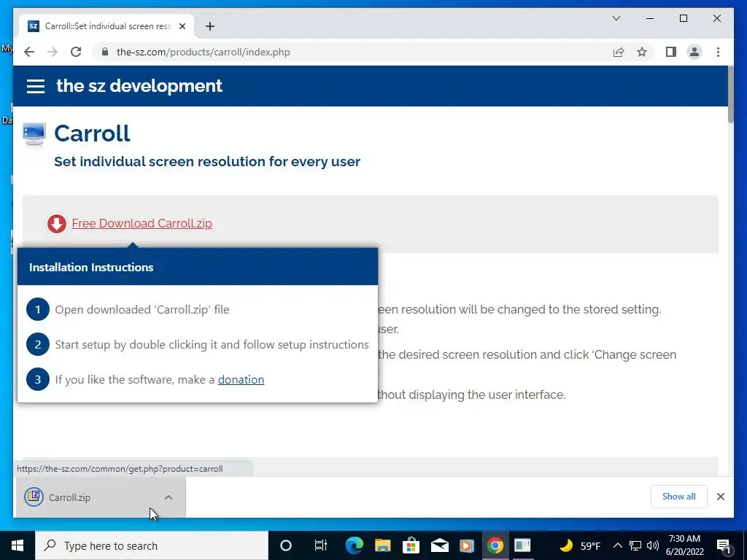Click Show all downloads button
747x560 pixels.
[x=679, y=497]
